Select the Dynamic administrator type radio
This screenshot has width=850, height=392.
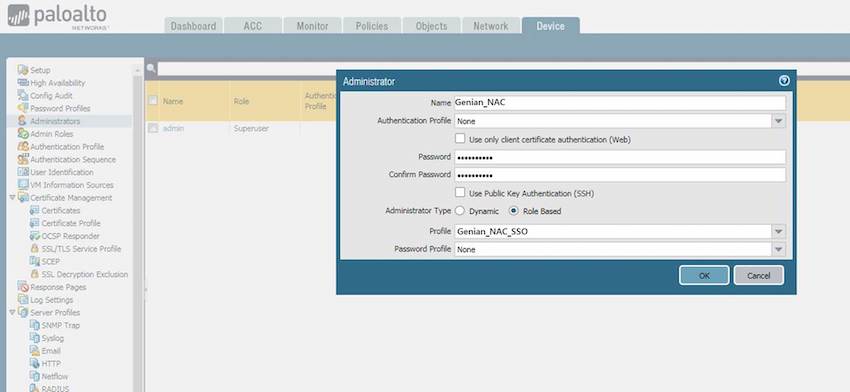coord(460,210)
